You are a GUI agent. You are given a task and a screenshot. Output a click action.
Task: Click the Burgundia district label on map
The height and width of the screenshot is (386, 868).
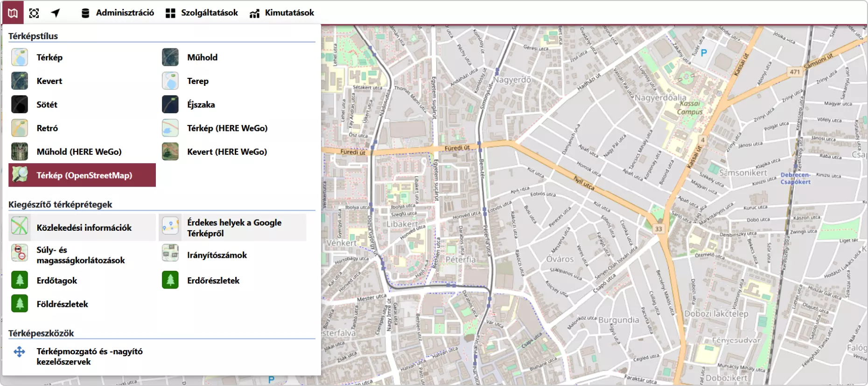coord(619,320)
